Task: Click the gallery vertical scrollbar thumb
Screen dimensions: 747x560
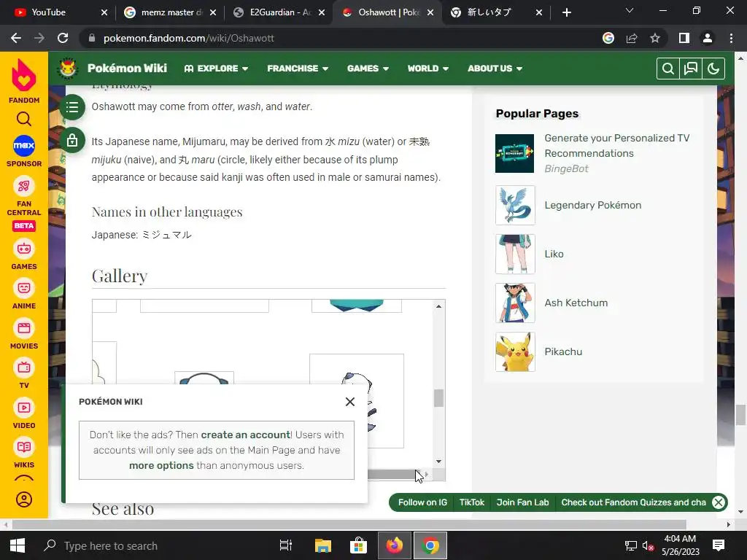Action: (x=438, y=399)
